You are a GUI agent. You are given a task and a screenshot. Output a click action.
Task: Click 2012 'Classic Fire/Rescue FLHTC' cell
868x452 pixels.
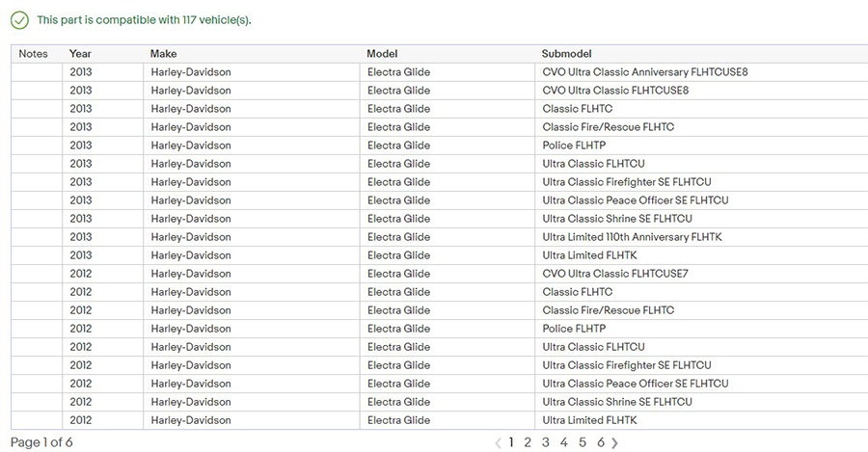pyautogui.click(x=701, y=309)
